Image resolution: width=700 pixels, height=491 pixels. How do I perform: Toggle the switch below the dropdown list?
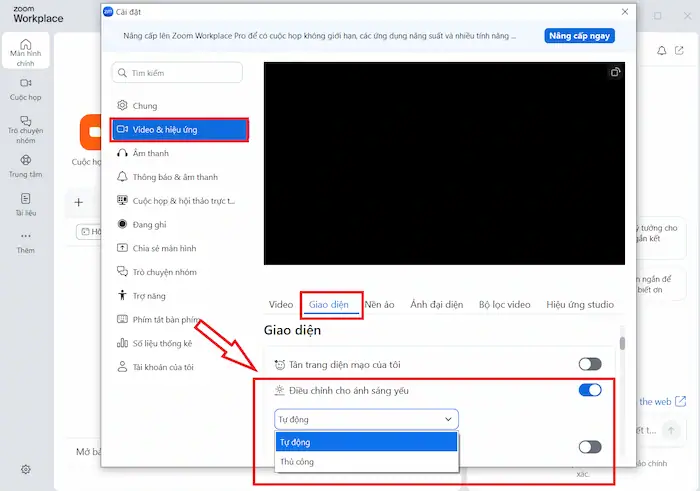pyautogui.click(x=590, y=447)
